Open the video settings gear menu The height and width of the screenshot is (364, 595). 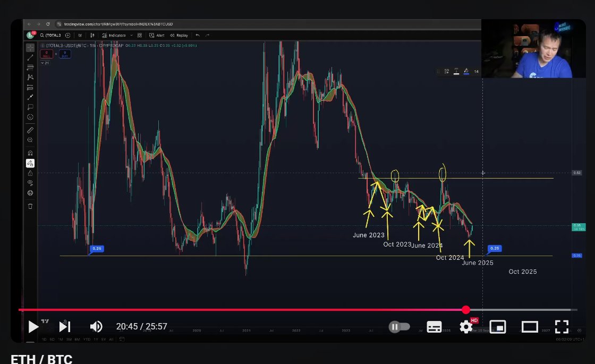click(466, 327)
